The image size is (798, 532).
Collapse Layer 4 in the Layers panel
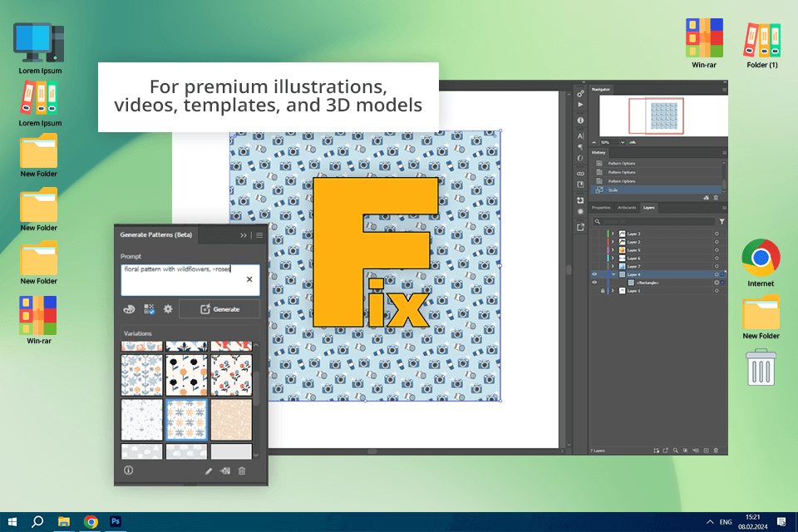pos(613,274)
